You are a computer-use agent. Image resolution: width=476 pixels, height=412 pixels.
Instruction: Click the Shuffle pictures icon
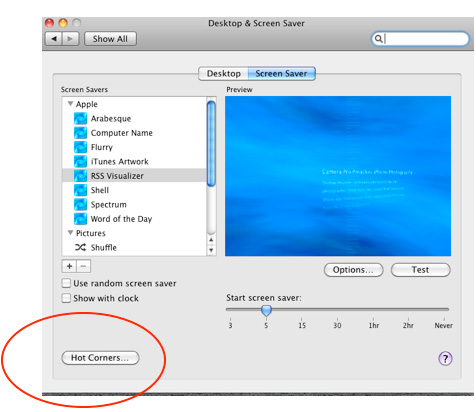80,247
